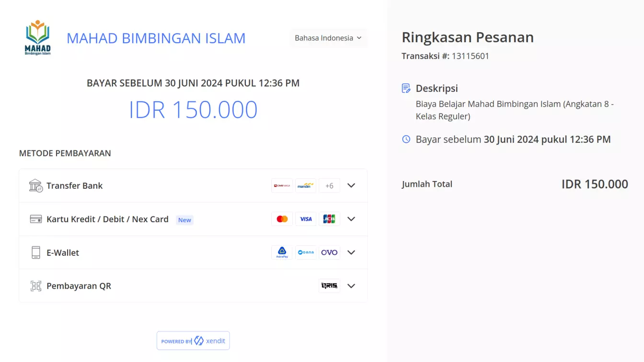Select the DANA wallet logo
Viewport: 644px width, 362px height.
306,252
